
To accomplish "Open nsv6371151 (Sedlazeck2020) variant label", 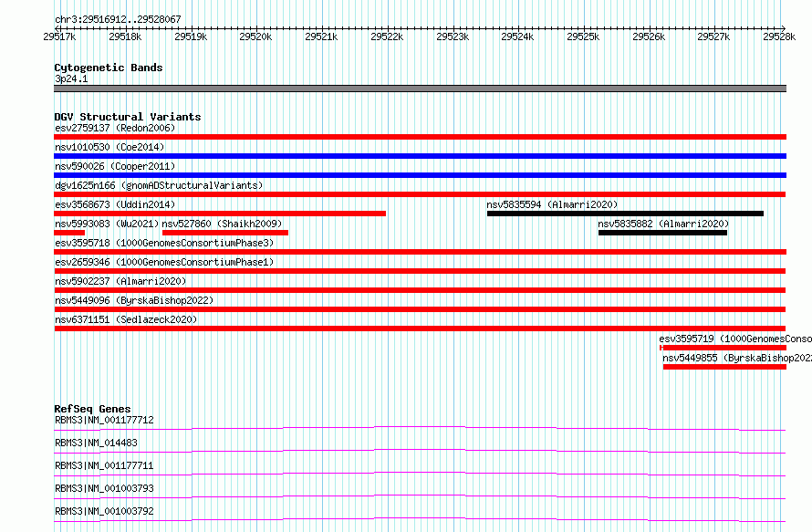I will coord(126,319).
